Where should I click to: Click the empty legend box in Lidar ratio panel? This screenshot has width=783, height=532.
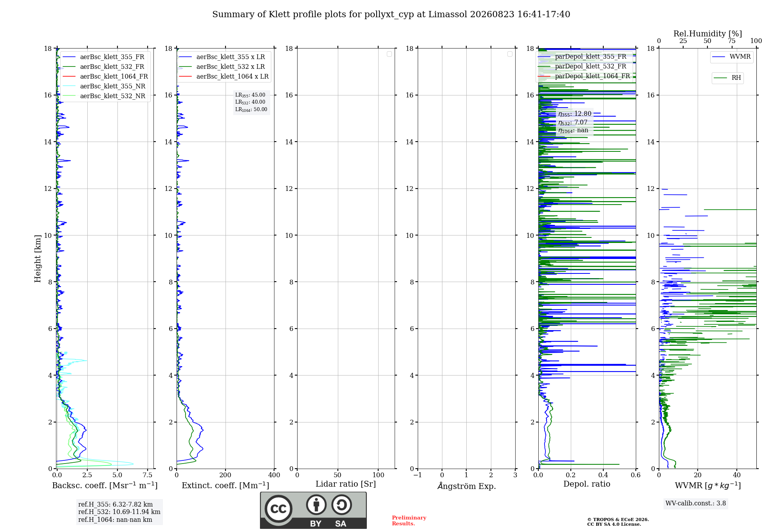[x=390, y=54]
